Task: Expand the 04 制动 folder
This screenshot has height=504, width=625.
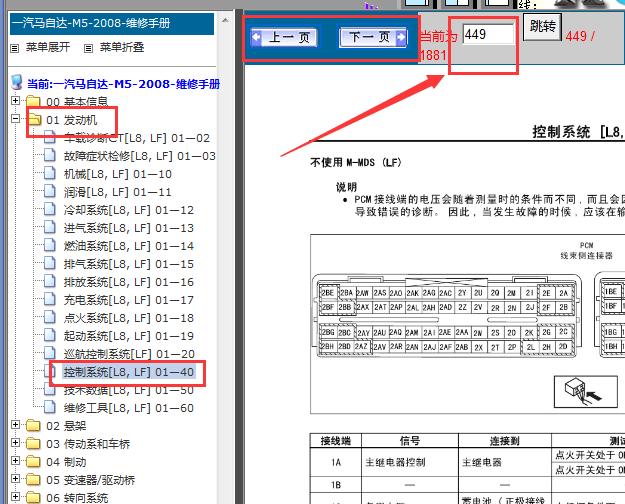Action: [x=16, y=461]
